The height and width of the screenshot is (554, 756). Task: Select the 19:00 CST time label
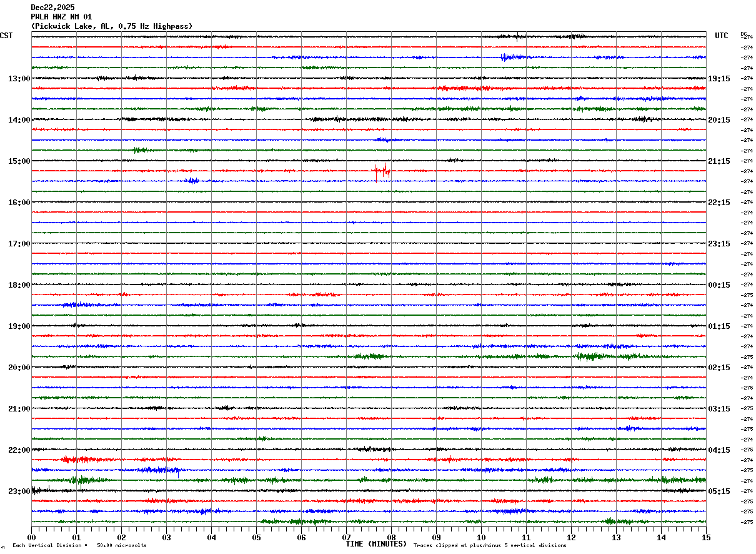point(19,326)
